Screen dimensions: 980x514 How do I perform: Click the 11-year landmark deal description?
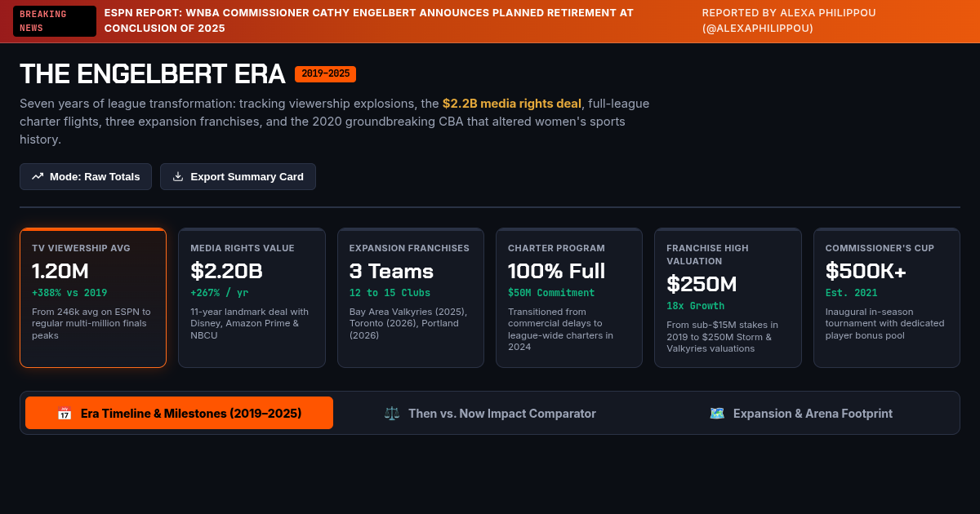(251, 323)
